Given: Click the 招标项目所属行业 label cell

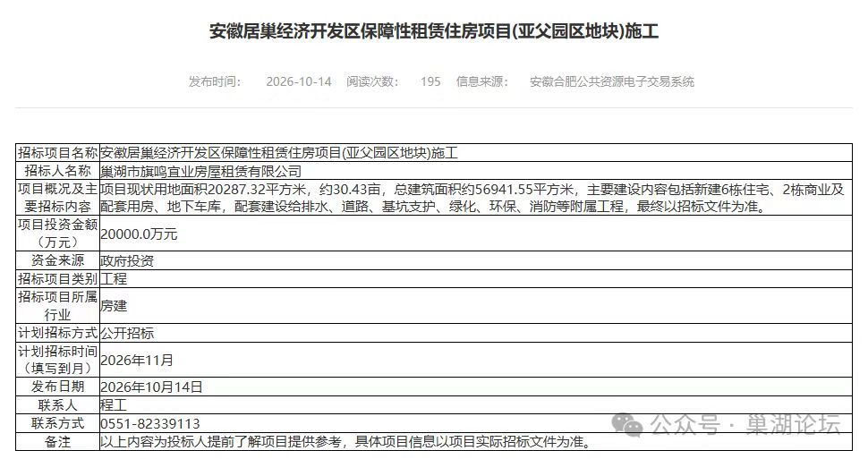Looking at the screenshot, I should 57,306.
